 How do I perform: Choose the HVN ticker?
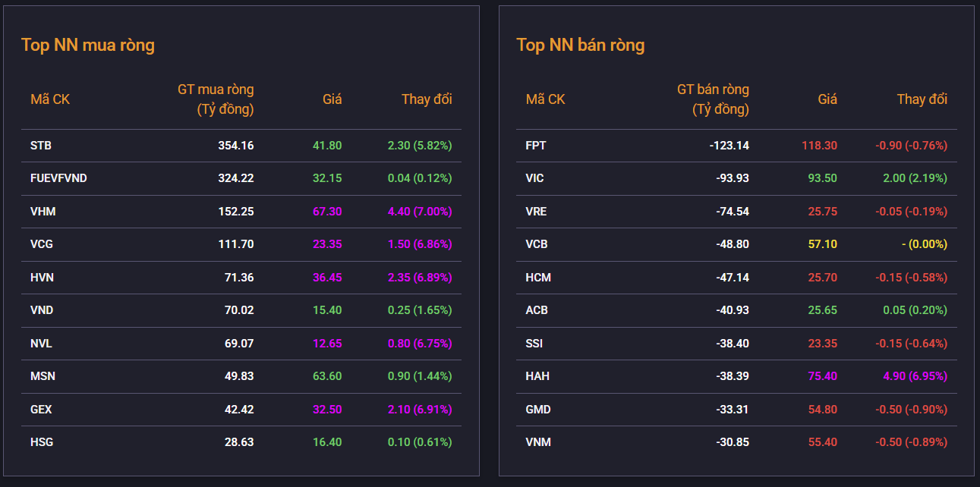(43, 278)
